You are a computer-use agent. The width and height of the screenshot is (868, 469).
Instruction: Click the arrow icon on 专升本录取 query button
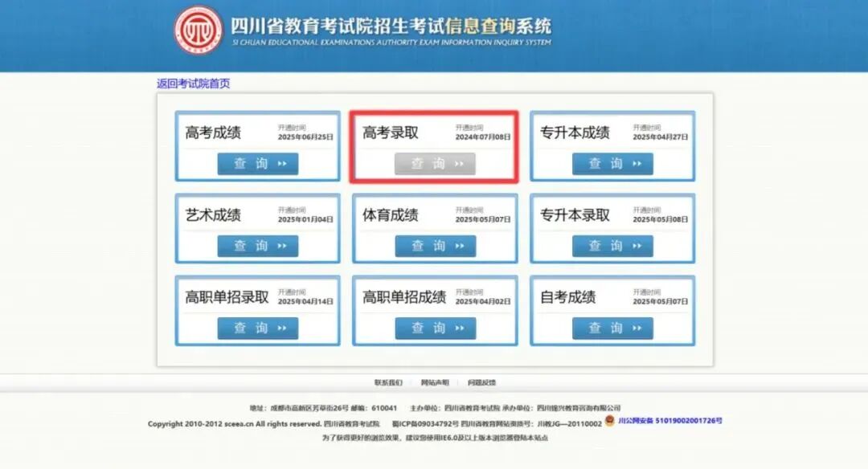point(637,246)
